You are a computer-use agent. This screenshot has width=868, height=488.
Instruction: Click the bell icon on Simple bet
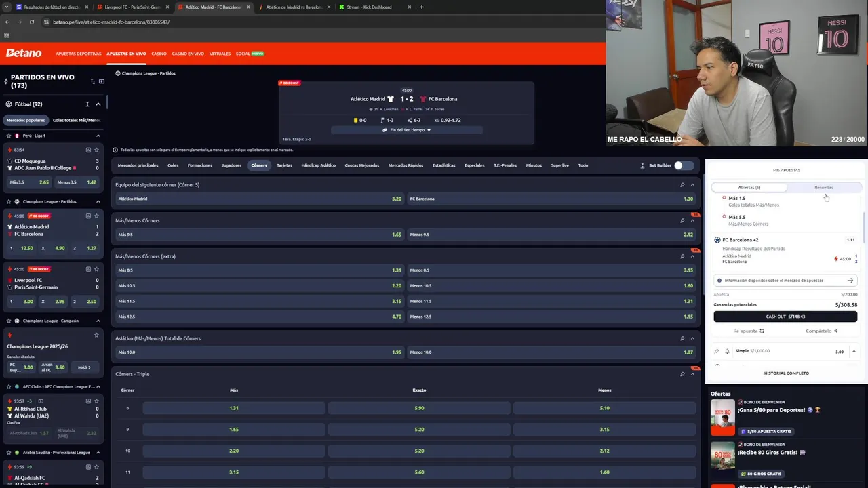click(x=727, y=351)
